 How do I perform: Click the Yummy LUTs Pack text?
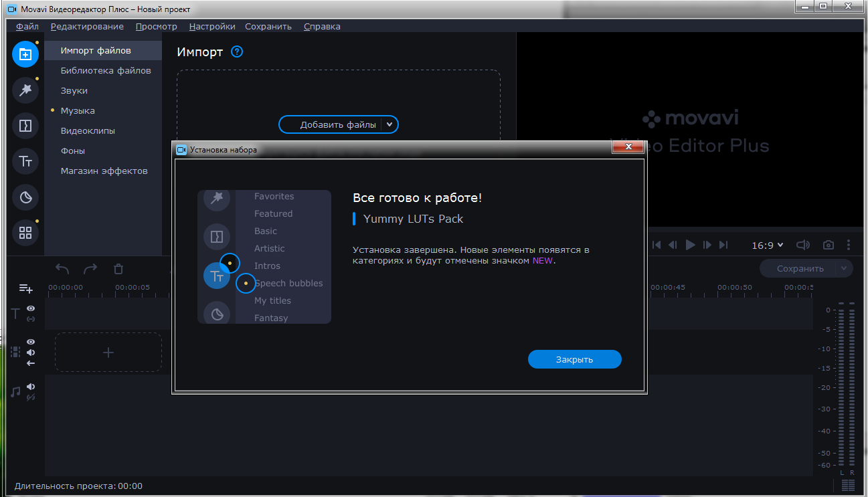[x=413, y=219]
